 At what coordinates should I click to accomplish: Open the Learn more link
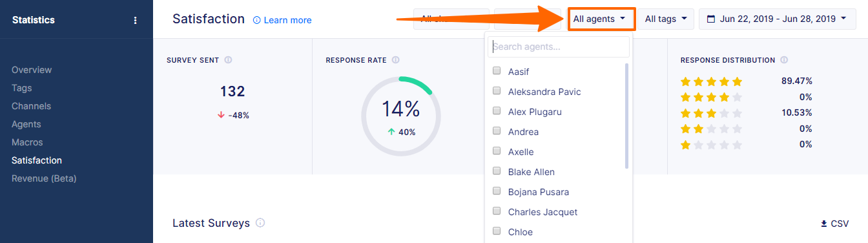(x=282, y=20)
